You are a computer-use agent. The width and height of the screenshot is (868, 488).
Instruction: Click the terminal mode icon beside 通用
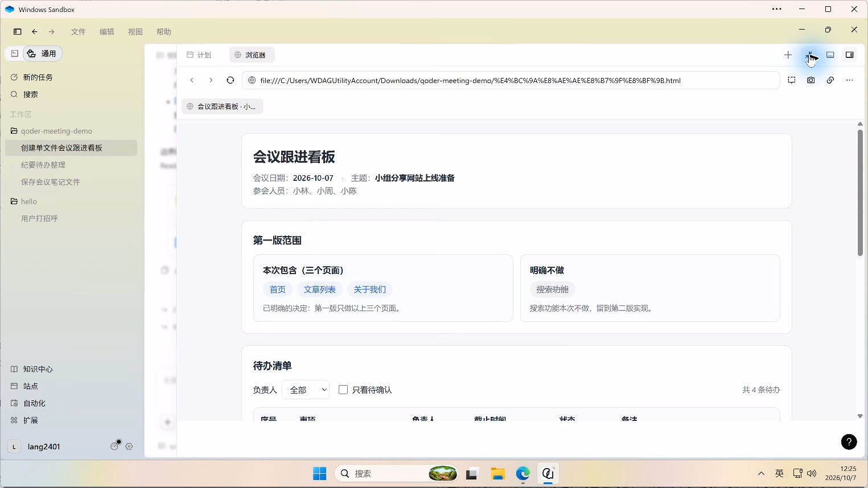(15, 53)
